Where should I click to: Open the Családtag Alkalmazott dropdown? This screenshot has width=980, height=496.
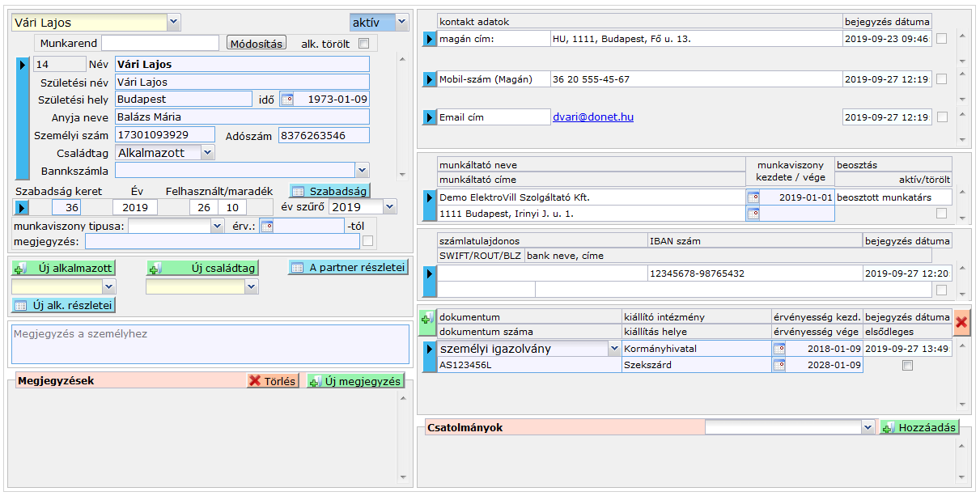[x=207, y=152]
